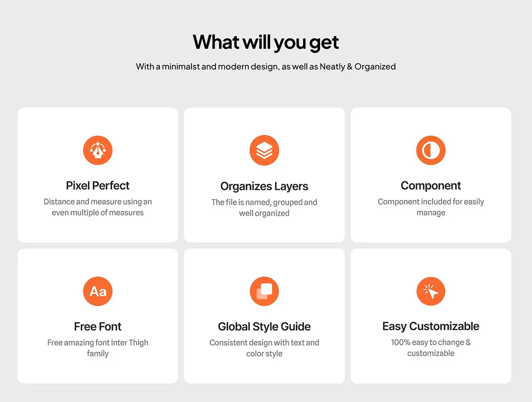Select the file is named, grouped description

264,208
